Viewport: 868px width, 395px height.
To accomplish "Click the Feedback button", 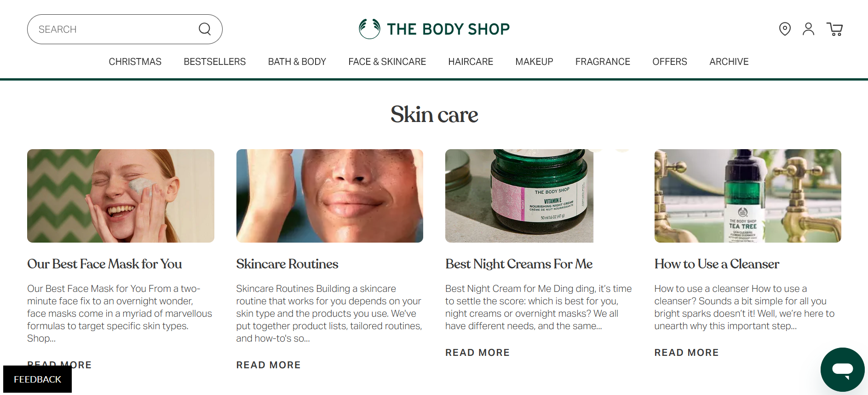I will [x=37, y=379].
